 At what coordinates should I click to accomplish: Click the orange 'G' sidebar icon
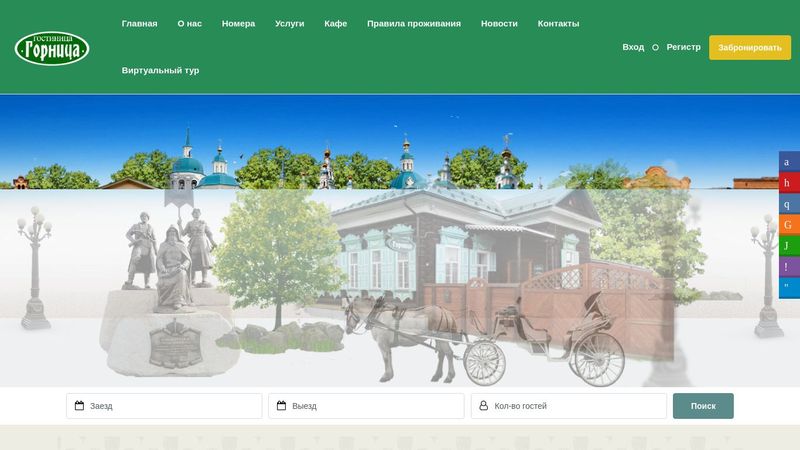[x=788, y=225]
